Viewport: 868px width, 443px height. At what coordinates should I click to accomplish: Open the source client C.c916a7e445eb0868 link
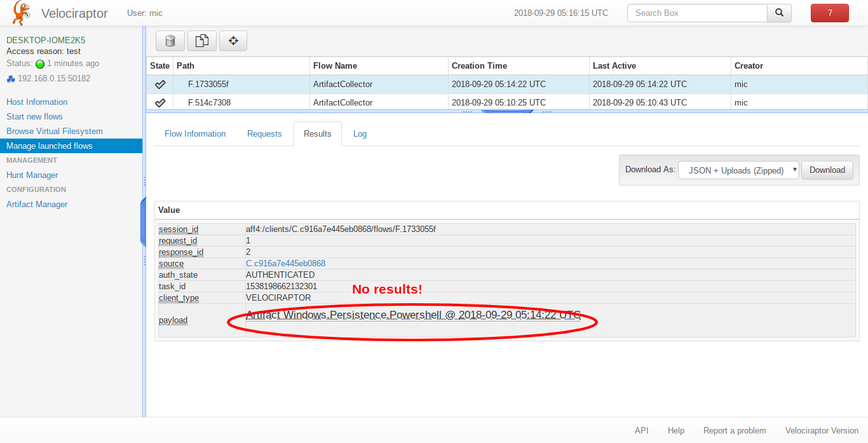tap(285, 263)
